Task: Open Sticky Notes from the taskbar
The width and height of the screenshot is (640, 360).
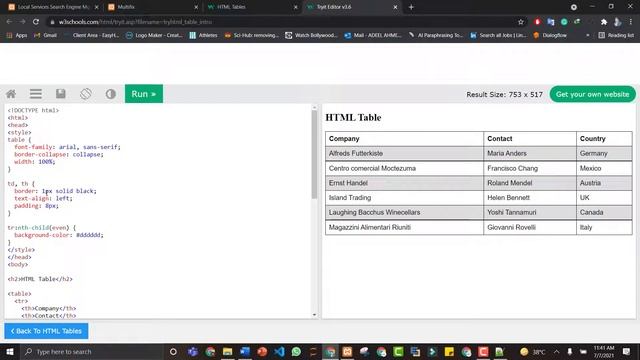Action: click(449, 351)
